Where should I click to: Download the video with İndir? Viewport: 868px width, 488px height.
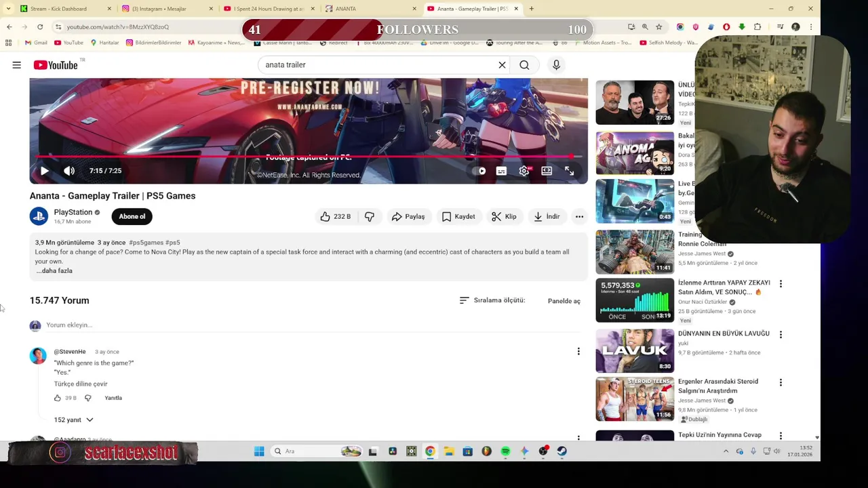point(547,216)
